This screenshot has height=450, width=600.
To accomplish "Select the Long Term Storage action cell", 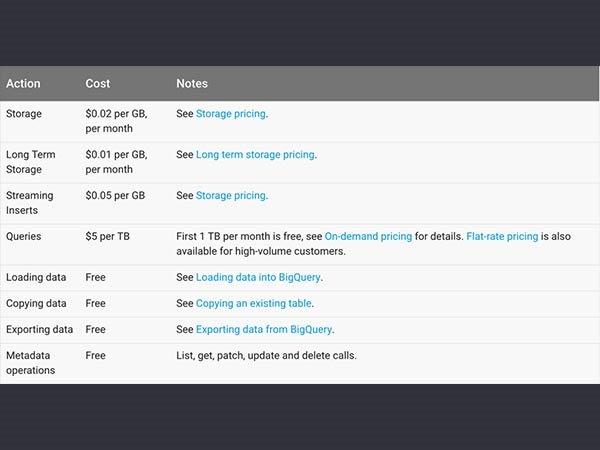I will (x=30, y=162).
